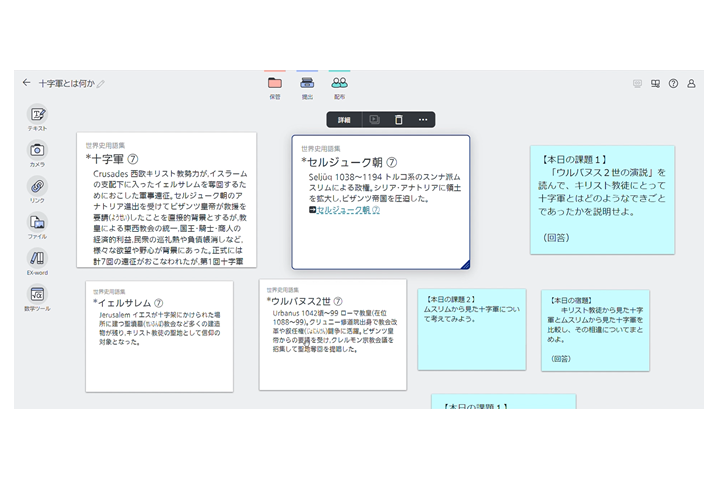Screen dimensions: 721x480
Task: Open the 保管 folder icon
Action: click(x=275, y=83)
